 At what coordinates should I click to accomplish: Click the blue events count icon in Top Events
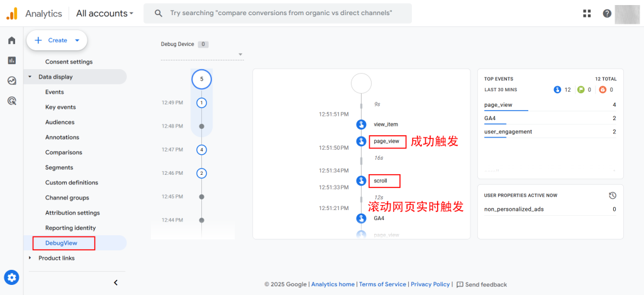(x=557, y=89)
